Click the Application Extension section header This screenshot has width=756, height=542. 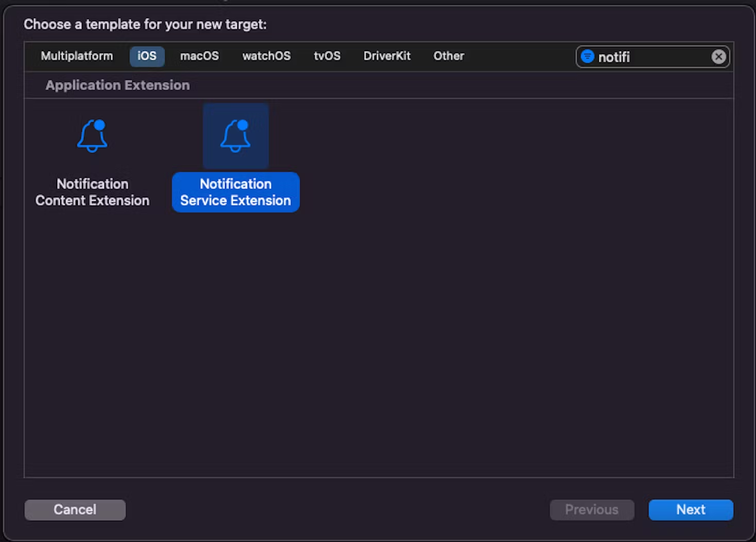coord(117,85)
